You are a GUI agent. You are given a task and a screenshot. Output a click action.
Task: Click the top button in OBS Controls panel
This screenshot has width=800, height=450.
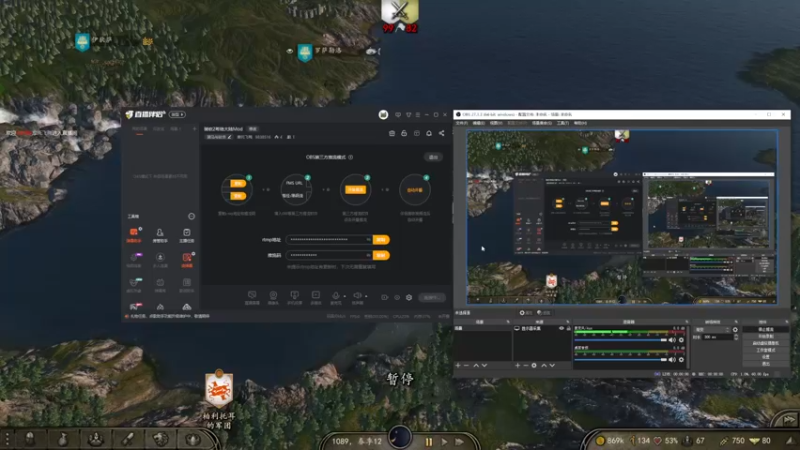click(765, 330)
